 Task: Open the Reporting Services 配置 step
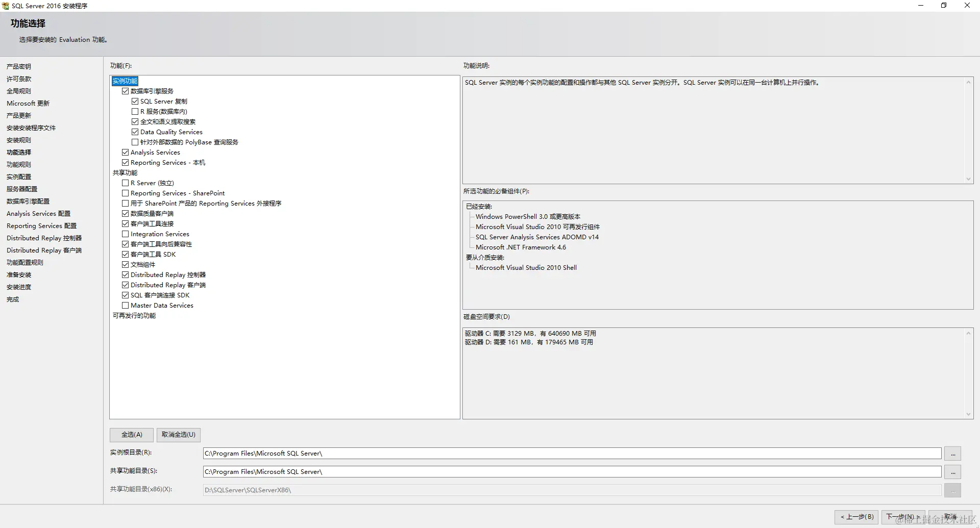pyautogui.click(x=41, y=226)
